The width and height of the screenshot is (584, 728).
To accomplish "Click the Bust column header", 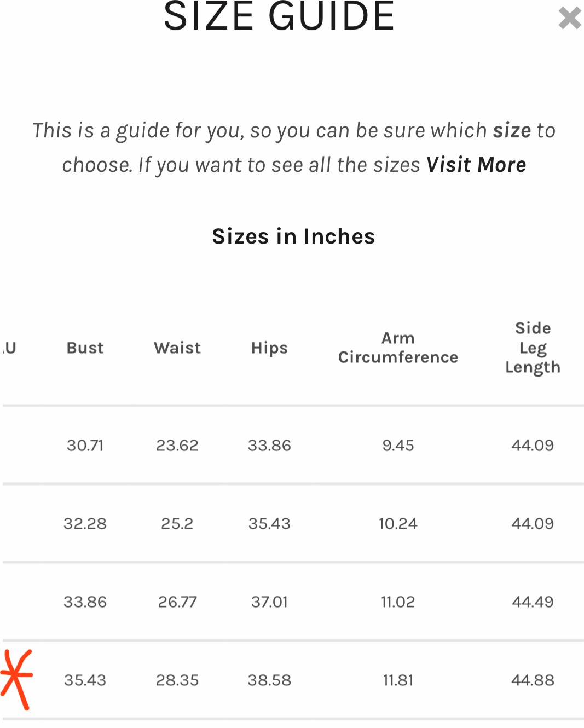I will [x=85, y=348].
